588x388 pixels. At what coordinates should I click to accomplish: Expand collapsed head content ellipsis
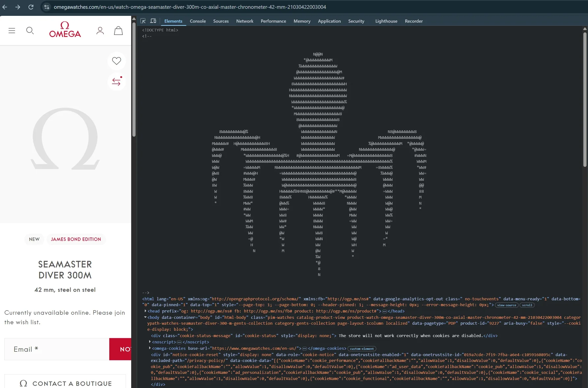(384, 311)
